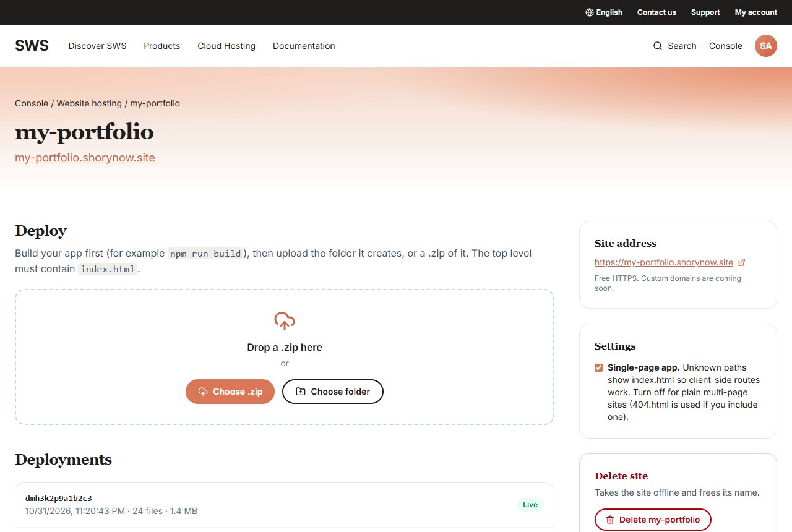Open My account link
Screen dimensions: 792x532
pyautogui.click(x=756, y=12)
